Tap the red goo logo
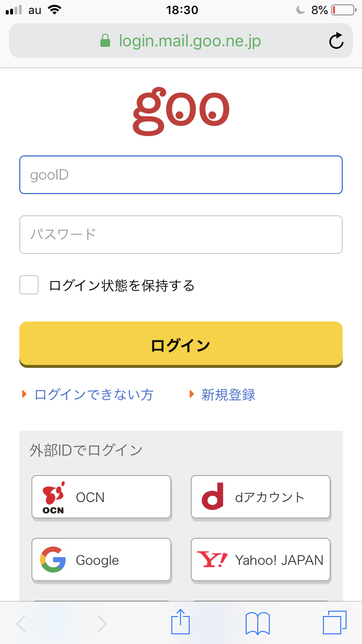Image resolution: width=362 pixels, height=644 pixels. pyautogui.click(x=181, y=111)
